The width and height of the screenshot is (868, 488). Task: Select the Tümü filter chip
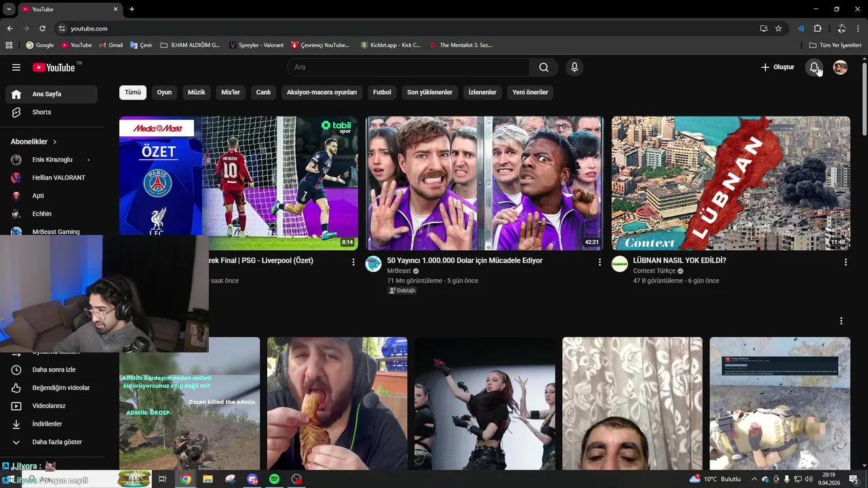coord(133,92)
